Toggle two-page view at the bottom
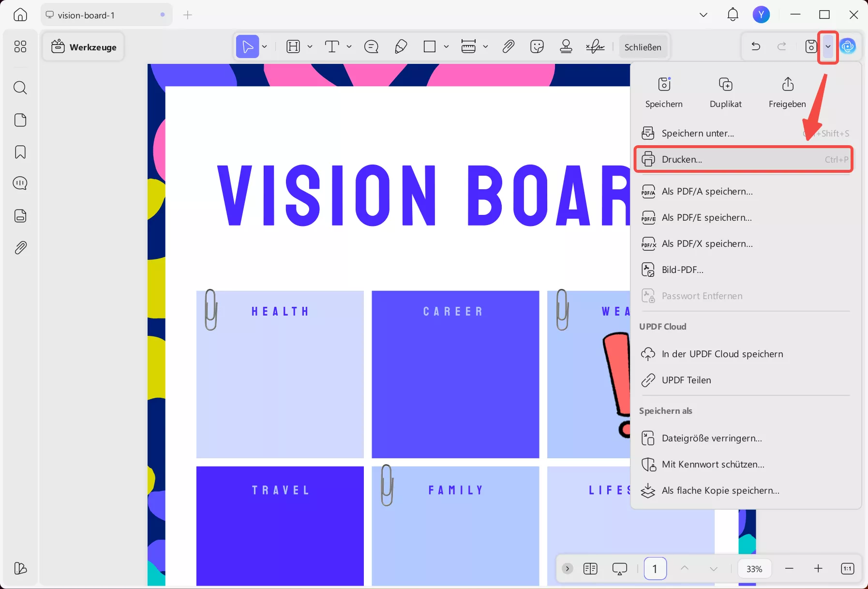 click(590, 569)
